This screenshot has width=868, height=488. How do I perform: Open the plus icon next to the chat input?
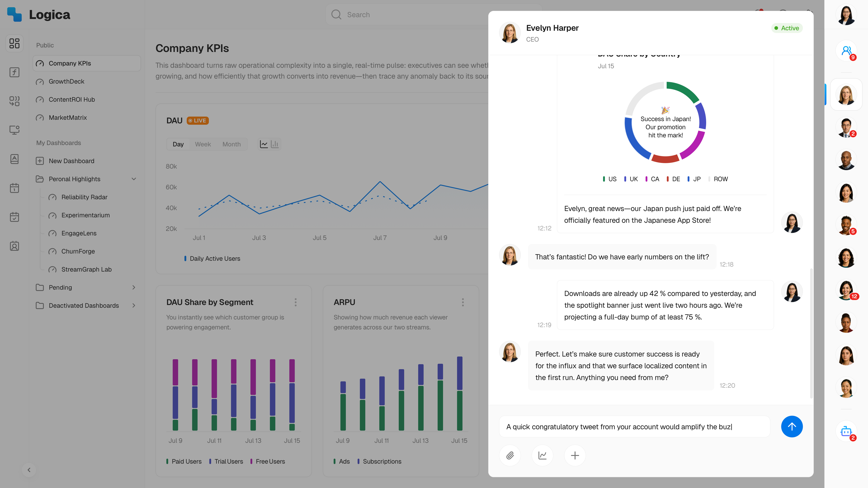[575, 455]
